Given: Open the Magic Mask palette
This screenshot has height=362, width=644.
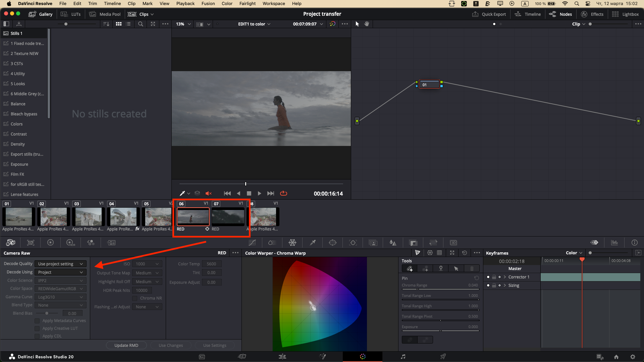Looking at the screenshot, I should [373, 242].
